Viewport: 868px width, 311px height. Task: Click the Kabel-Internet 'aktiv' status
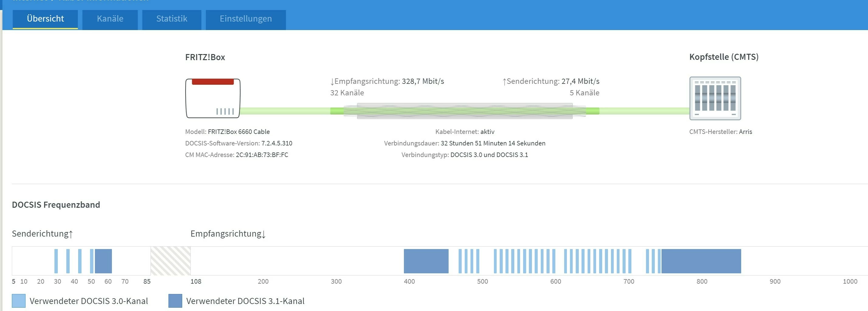[487, 132]
